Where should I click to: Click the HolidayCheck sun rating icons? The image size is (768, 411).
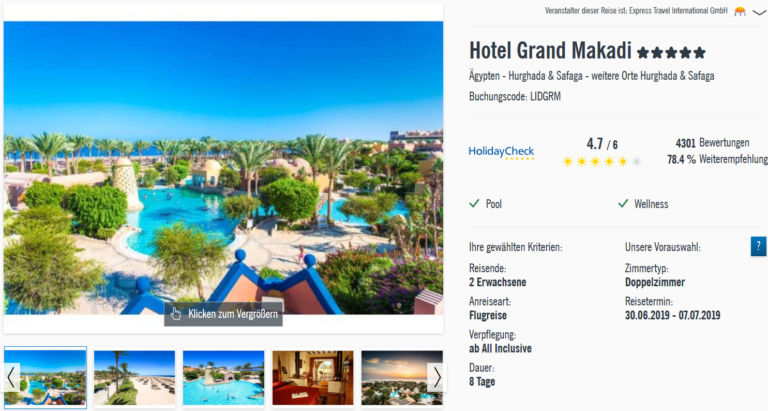pyautogui.click(x=601, y=162)
